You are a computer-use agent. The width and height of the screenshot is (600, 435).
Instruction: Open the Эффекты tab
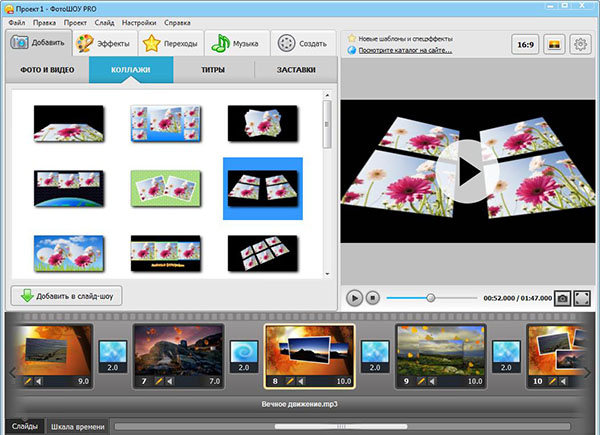click(104, 44)
